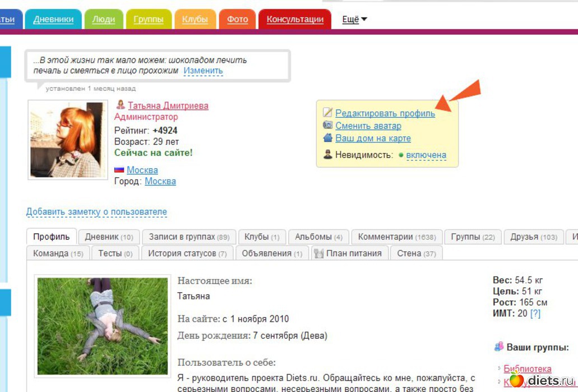Expand the Ещё dropdown menu
Viewport: 578px width, 392px height.
(354, 20)
